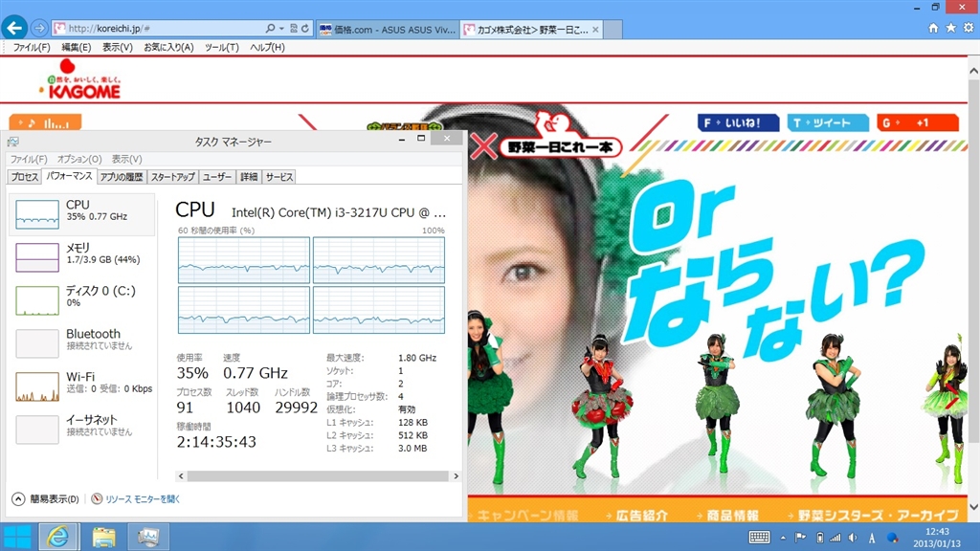Switch to プロセス tab
Screen dimensions: 980x551
coord(24,177)
